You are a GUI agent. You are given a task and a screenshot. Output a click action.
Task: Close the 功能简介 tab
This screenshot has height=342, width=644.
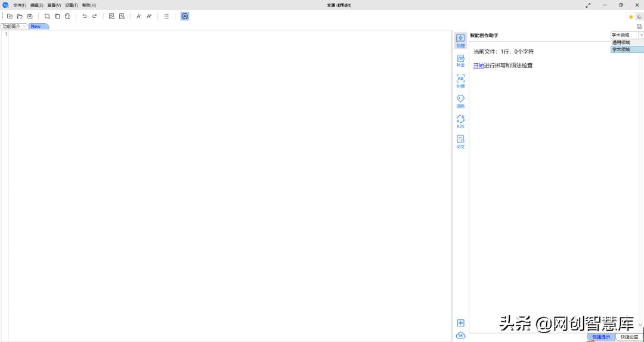click(24, 26)
